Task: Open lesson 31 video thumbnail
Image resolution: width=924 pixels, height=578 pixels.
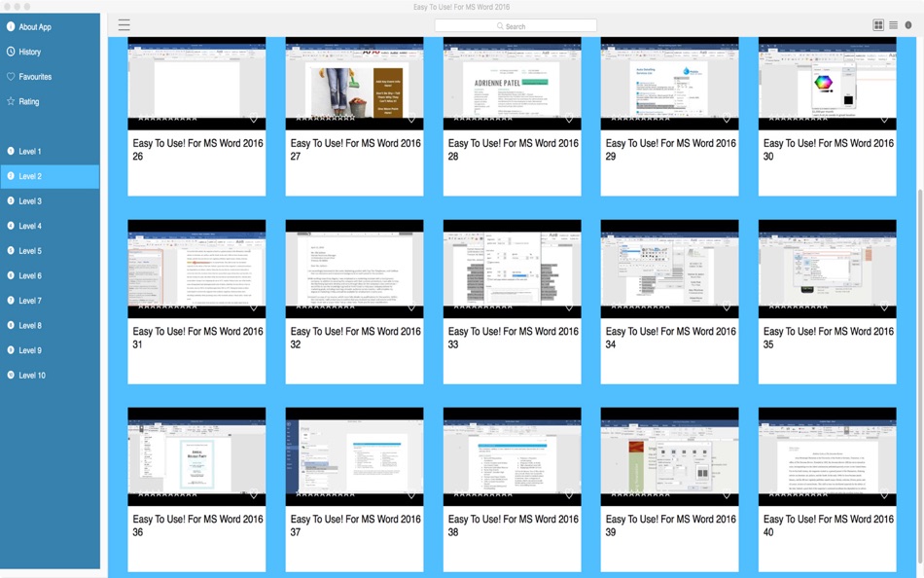Action: (196, 269)
